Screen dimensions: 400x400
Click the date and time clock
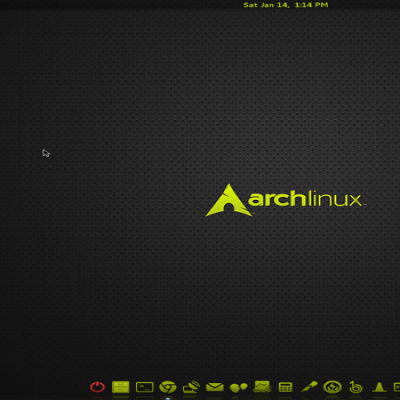(x=286, y=5)
